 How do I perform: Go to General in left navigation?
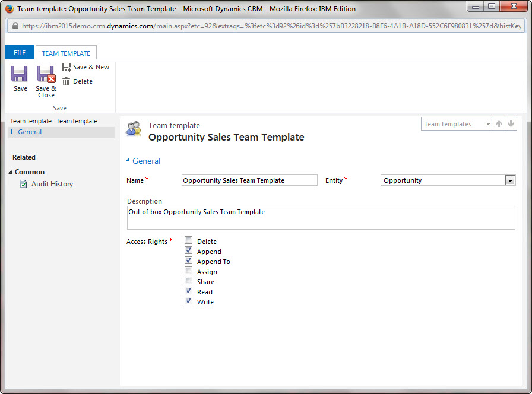point(30,132)
